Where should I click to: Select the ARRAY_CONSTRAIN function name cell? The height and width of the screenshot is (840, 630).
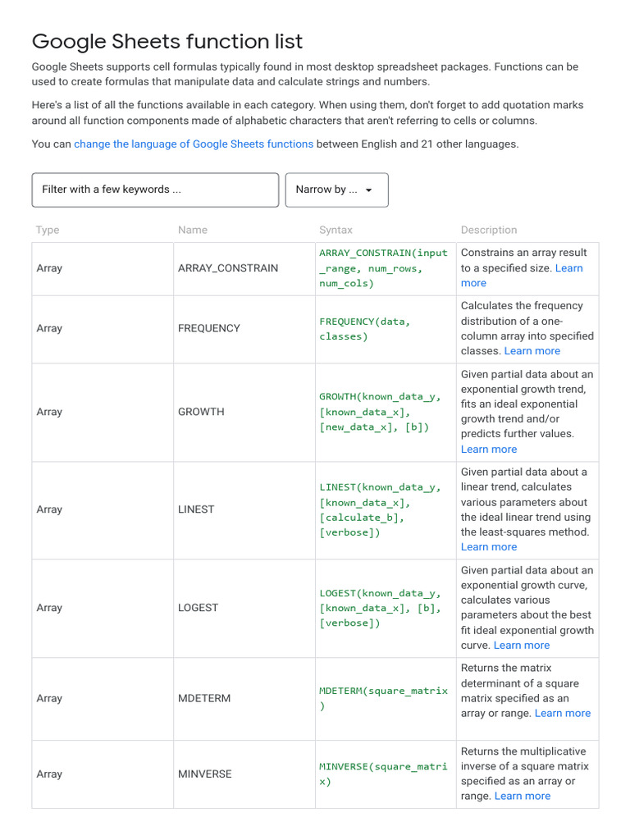tap(228, 268)
